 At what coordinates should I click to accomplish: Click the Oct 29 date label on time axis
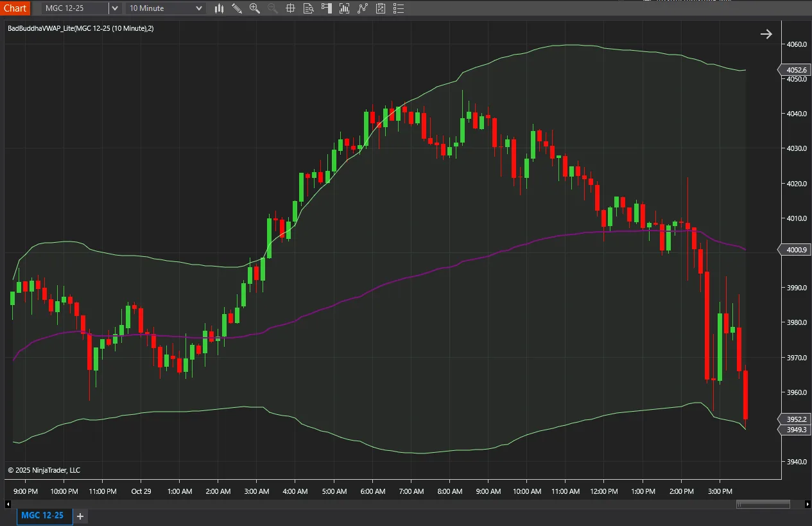point(141,491)
